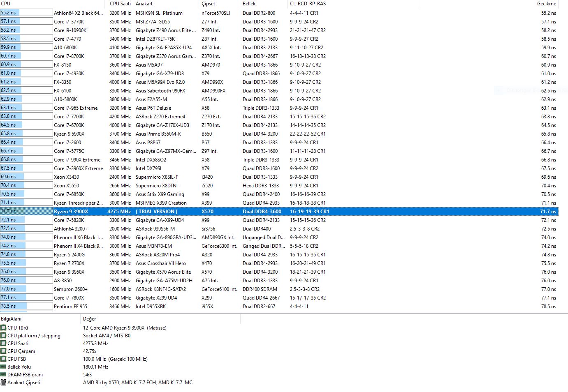This screenshot has width=568, height=392.
Task: Select the Core i7-5820K row
Action: 279,220
